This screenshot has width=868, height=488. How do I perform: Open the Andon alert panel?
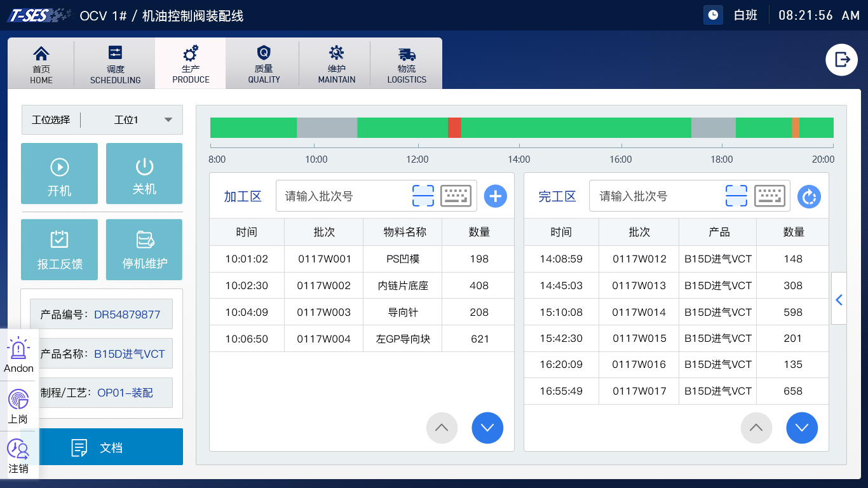(18, 354)
